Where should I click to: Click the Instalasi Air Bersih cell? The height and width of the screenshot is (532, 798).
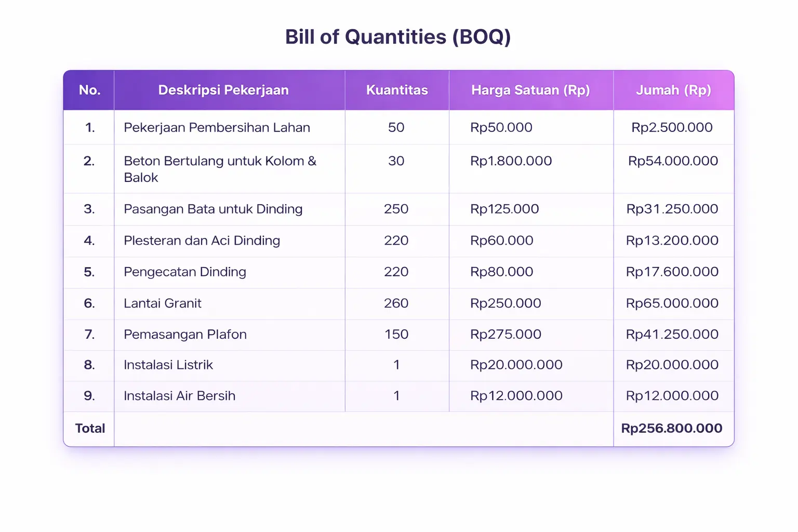179,396
